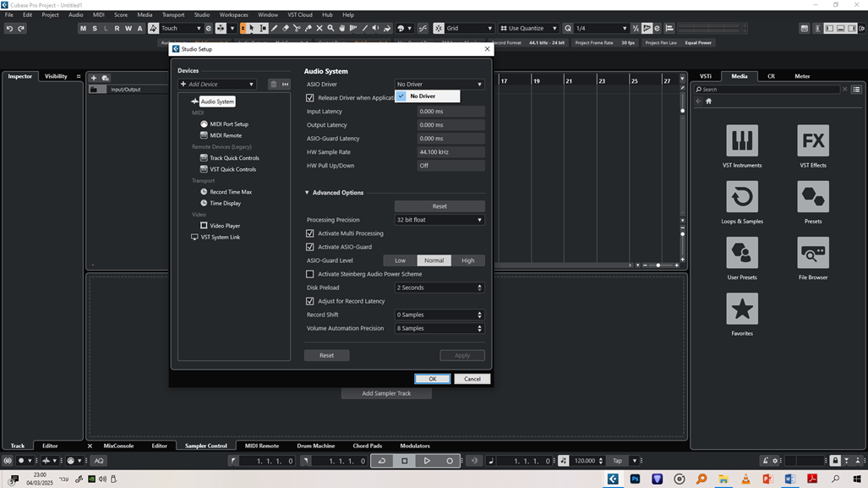Toggle the Cycle loop button
868x488 pixels.
(x=382, y=461)
